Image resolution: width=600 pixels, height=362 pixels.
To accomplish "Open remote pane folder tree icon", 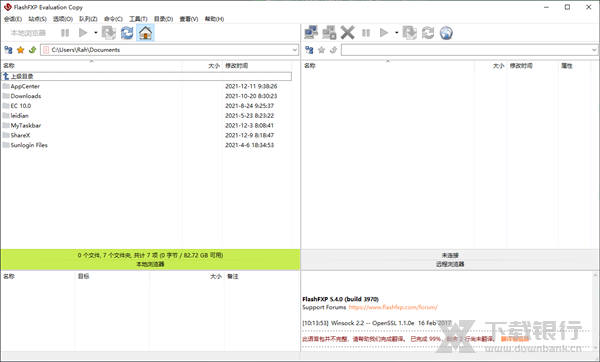I will click(x=309, y=50).
